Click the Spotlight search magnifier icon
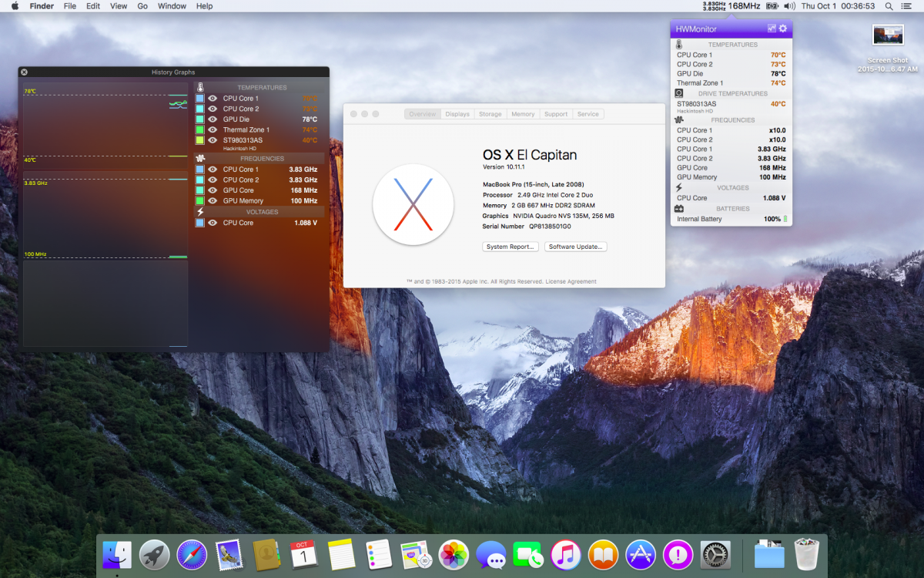Viewport: 924px width, 578px height. (x=889, y=6)
